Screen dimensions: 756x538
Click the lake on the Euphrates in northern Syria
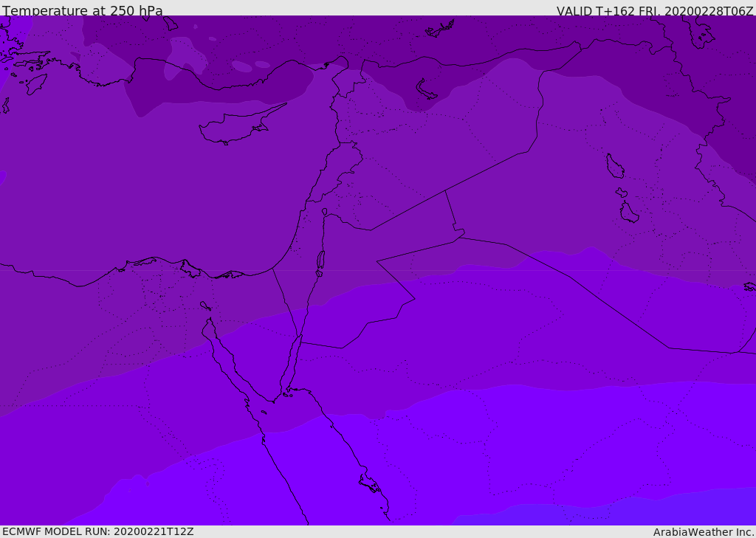(x=426, y=90)
